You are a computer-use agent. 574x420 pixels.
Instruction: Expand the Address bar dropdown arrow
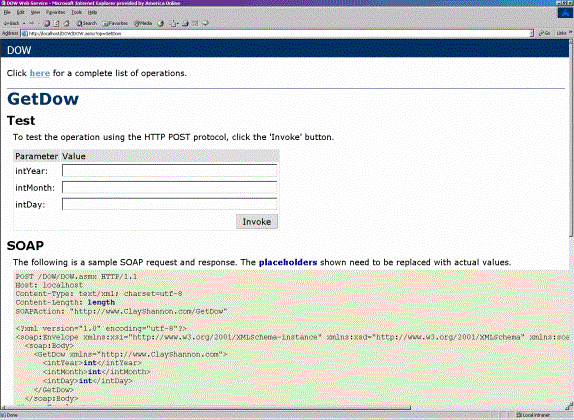point(532,33)
